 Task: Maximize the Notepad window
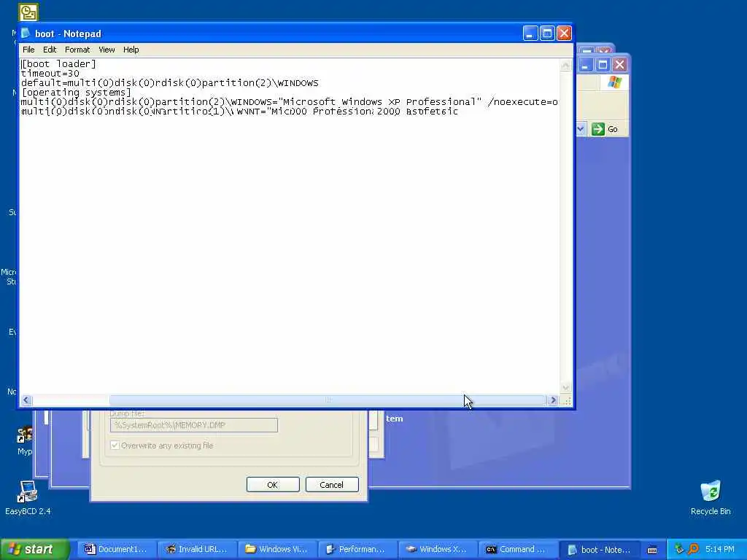pos(547,34)
